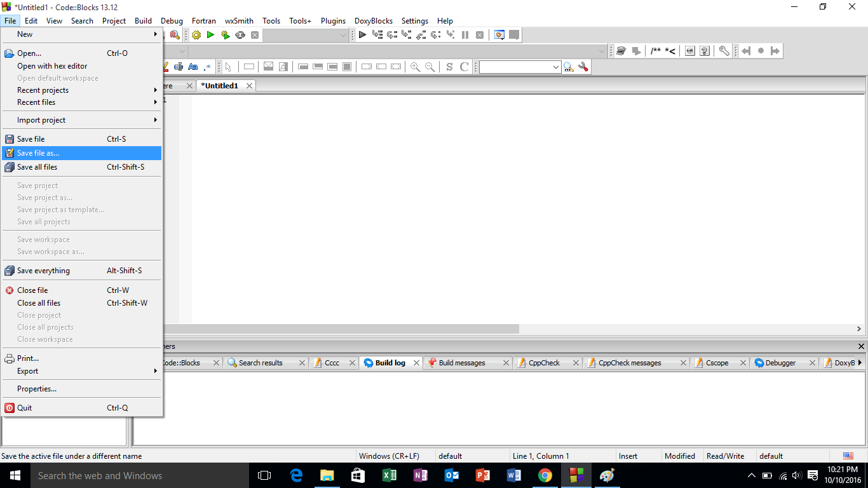Expand the Recent files submenu
Image resolution: width=868 pixels, height=488 pixels.
tap(81, 102)
